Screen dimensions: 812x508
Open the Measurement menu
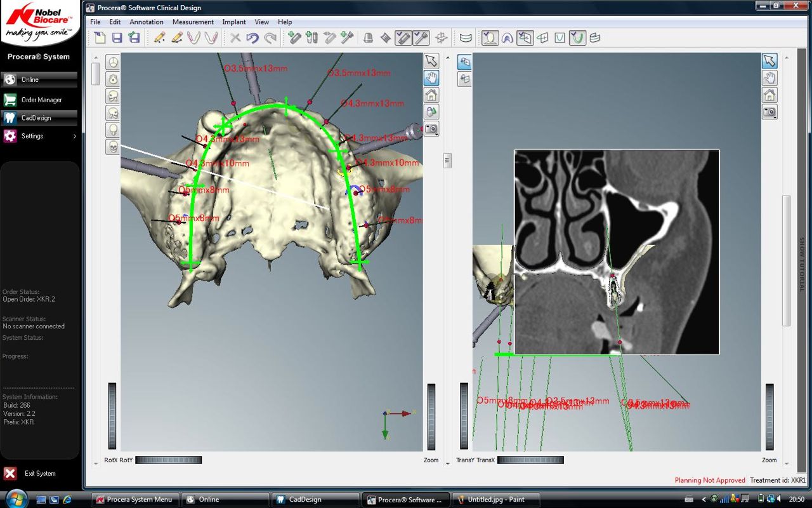(x=193, y=22)
